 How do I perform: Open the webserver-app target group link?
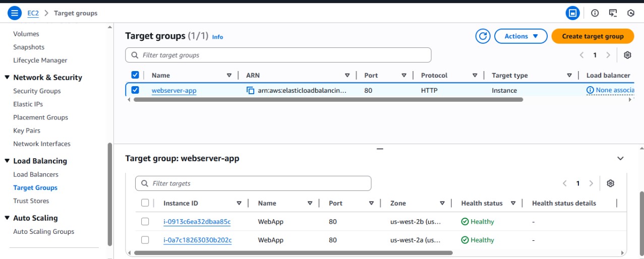click(174, 91)
